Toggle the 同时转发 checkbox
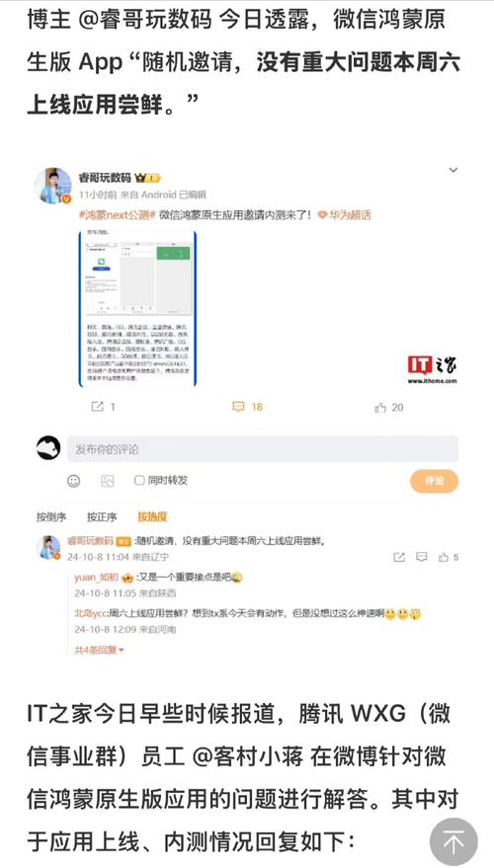Screen dimensions: 494x868 pyautogui.click(x=139, y=480)
